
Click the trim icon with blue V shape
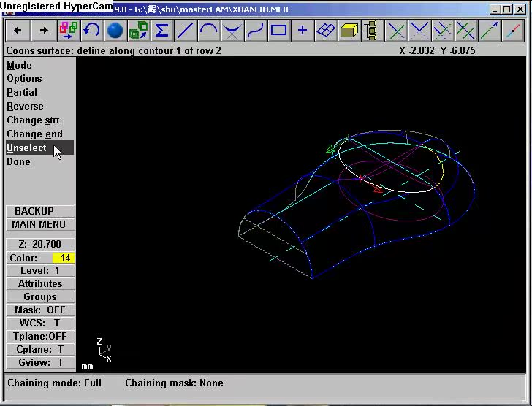(x=419, y=31)
